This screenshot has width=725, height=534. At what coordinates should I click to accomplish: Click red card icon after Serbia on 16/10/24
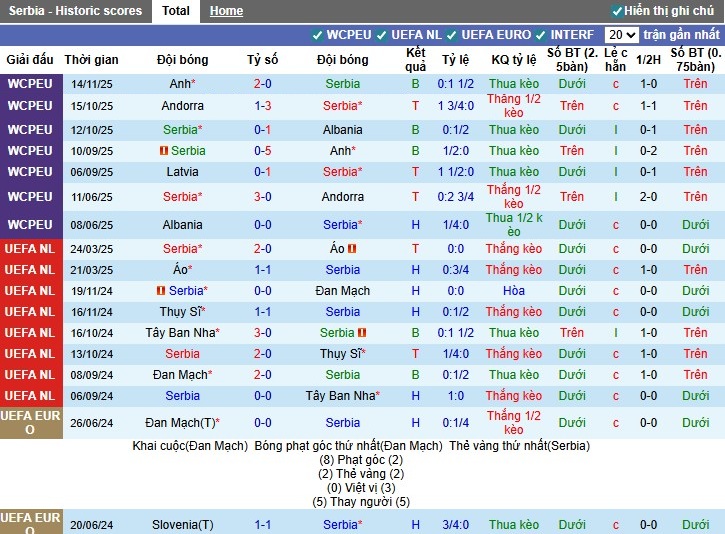tap(362, 333)
